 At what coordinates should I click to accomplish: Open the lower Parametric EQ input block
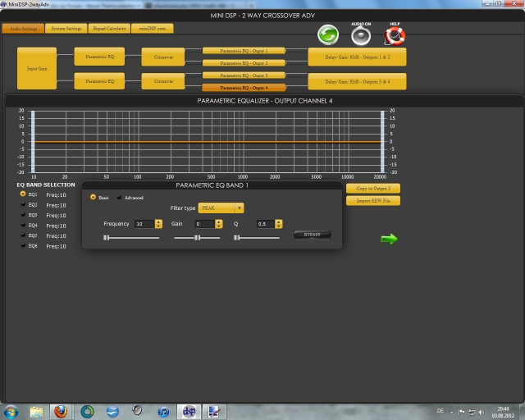click(99, 81)
